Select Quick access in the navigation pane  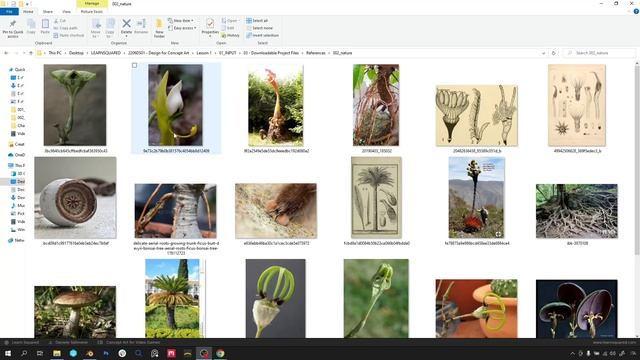[17, 69]
